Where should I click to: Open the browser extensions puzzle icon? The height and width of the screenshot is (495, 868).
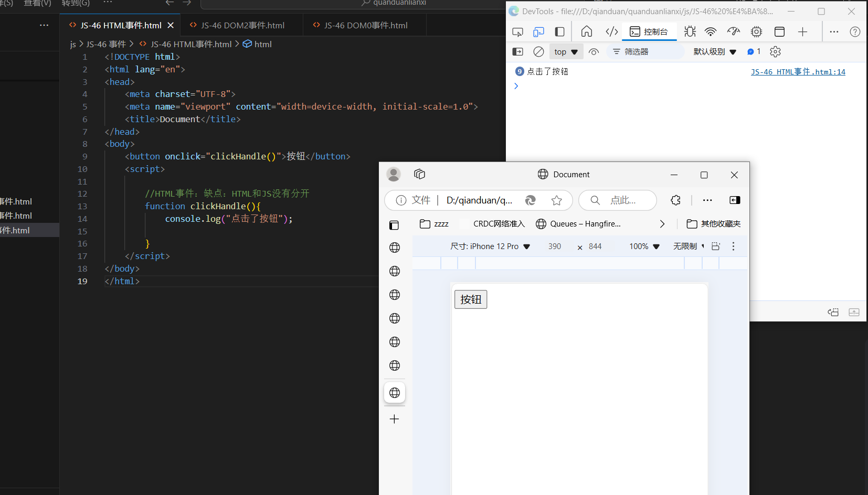pyautogui.click(x=675, y=200)
